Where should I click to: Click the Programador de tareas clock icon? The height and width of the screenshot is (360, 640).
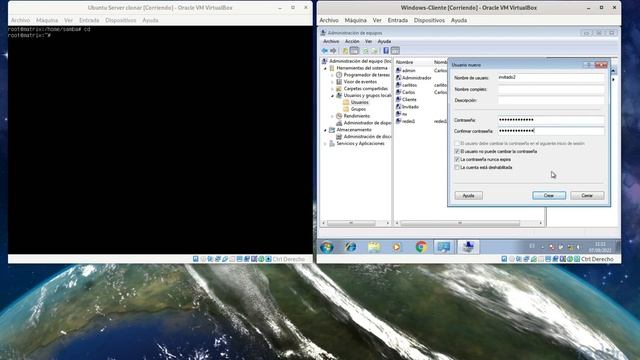point(339,75)
